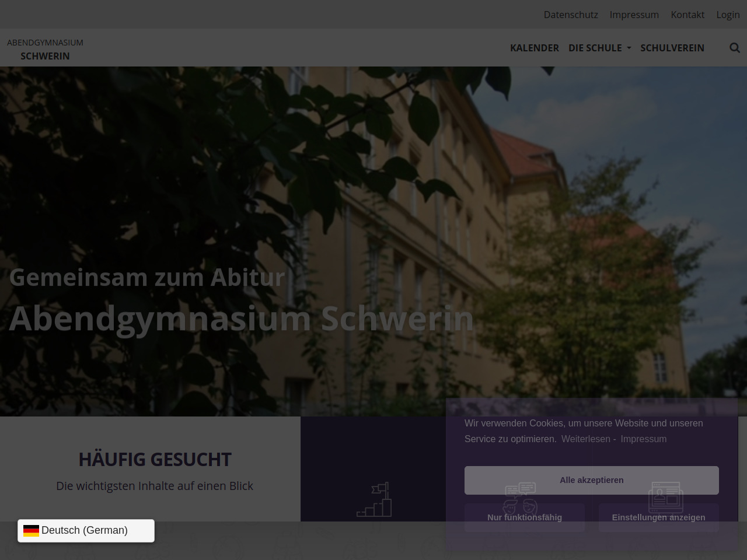This screenshot has width=747, height=560.
Task: Visit the Kontakt page link
Action: (687, 15)
